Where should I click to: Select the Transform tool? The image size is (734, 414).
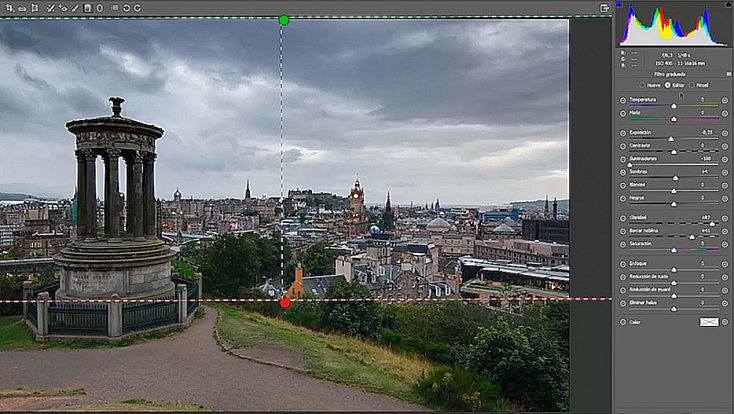[x=35, y=8]
